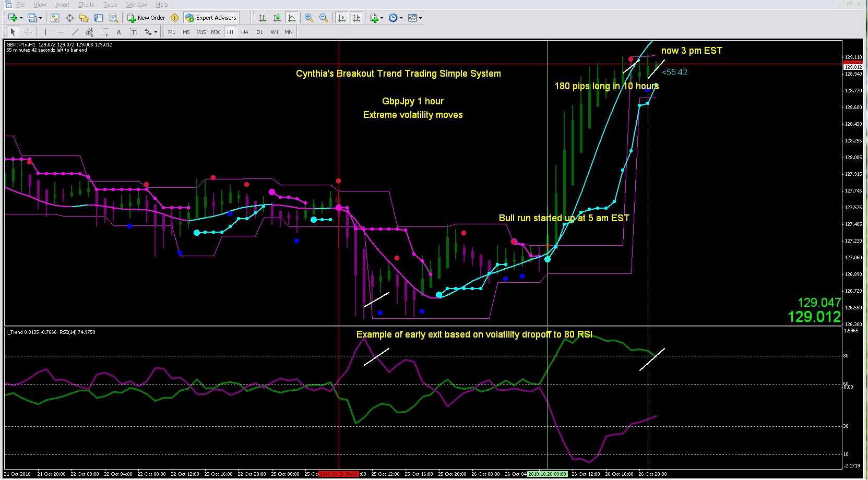Select the Crosshair tool
Viewport: 868px width, 480px height.
tap(28, 32)
